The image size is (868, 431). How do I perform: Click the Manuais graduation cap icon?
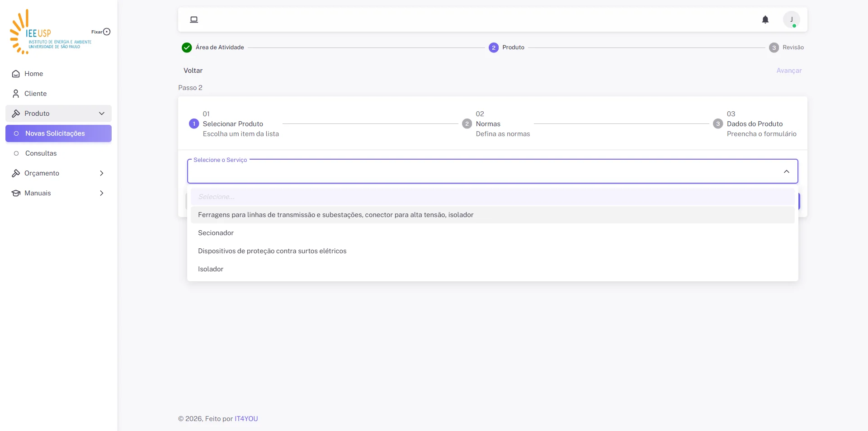point(16,193)
